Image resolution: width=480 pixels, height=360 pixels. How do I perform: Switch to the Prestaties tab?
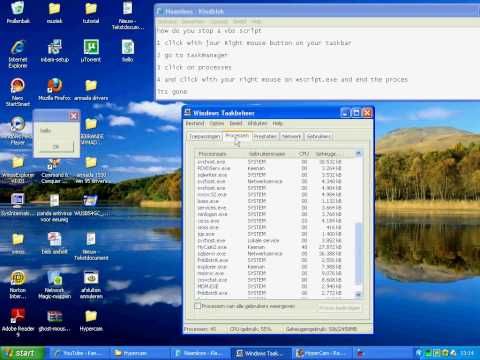265,137
